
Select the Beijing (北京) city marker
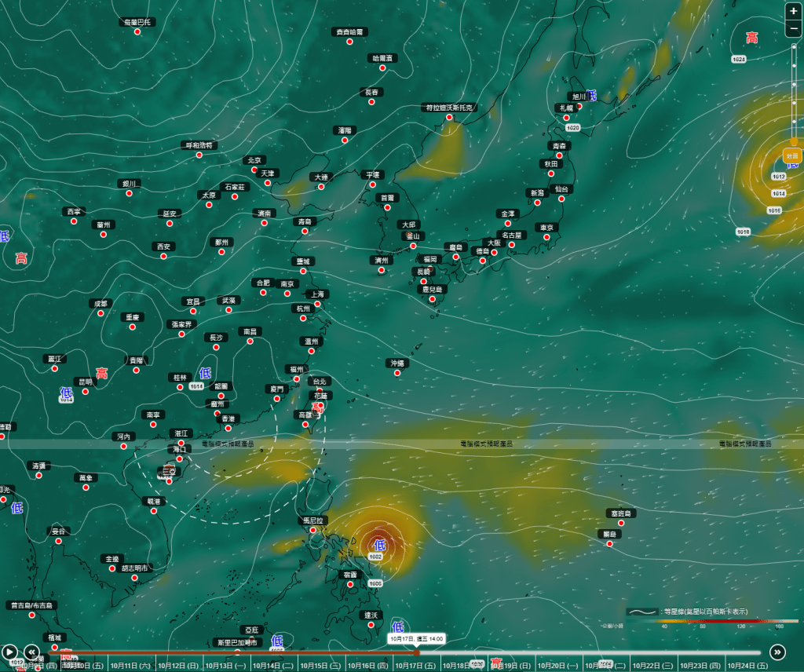[254, 170]
